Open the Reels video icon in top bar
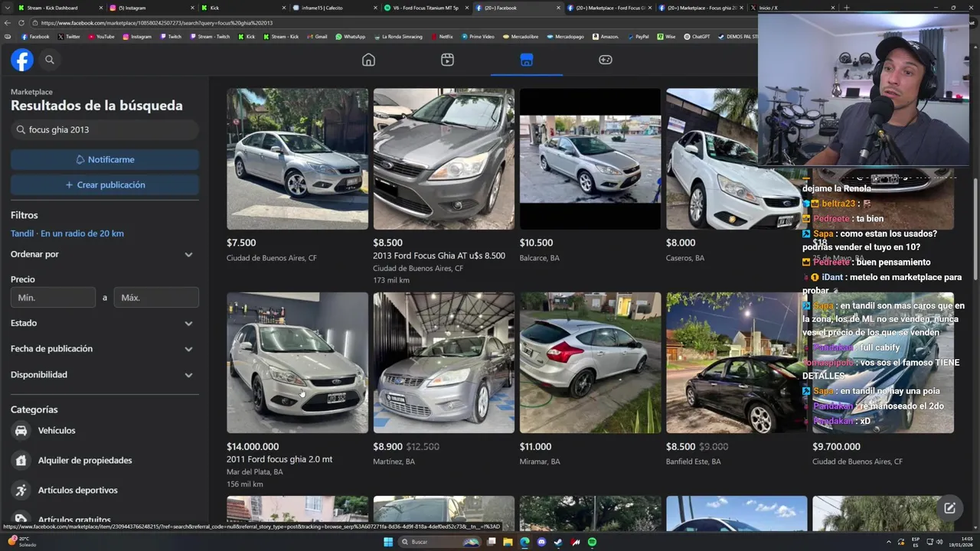This screenshot has height=551, width=980. click(447, 60)
